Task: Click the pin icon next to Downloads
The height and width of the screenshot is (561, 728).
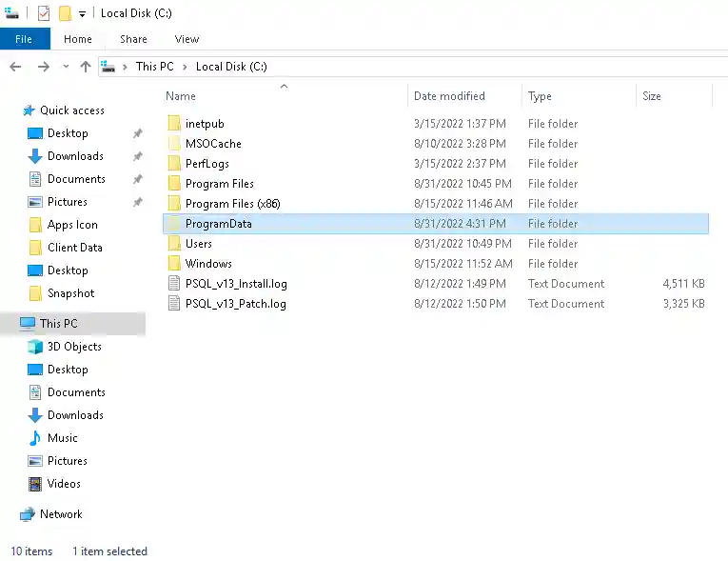Action: (137, 156)
